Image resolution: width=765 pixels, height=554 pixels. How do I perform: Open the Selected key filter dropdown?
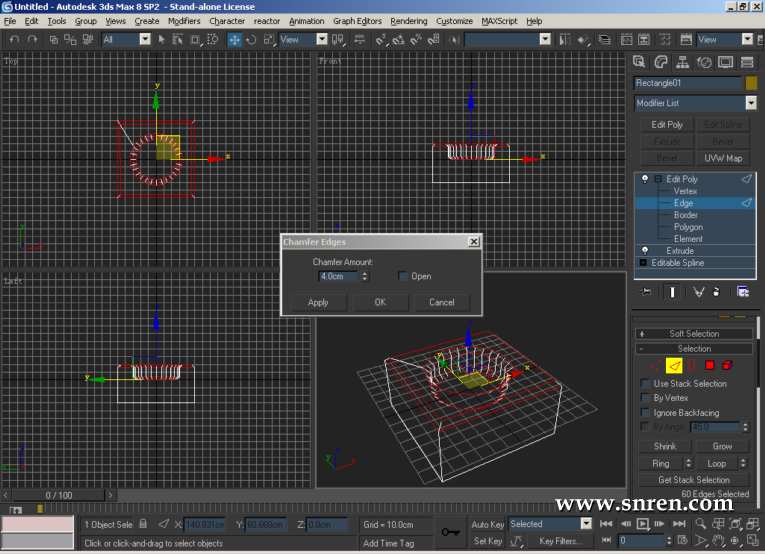pos(586,524)
